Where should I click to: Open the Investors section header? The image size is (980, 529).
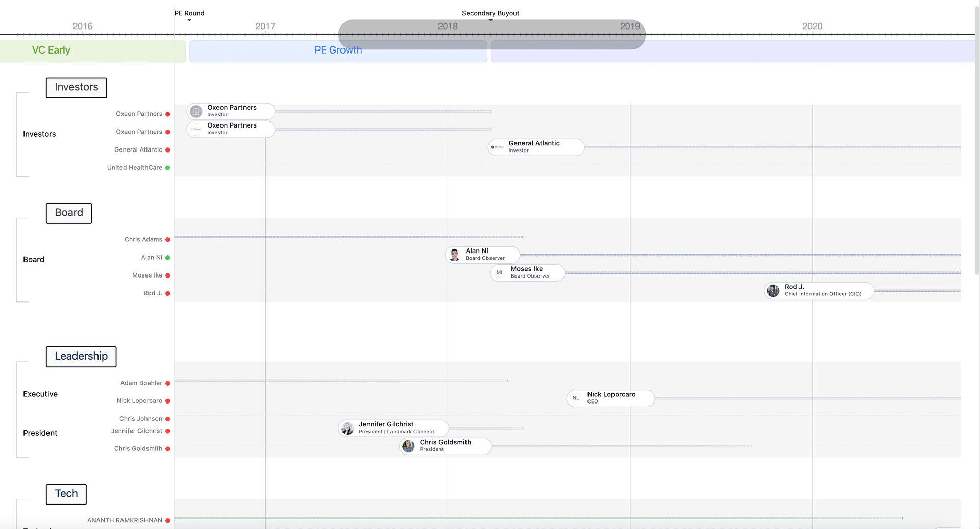tap(77, 87)
